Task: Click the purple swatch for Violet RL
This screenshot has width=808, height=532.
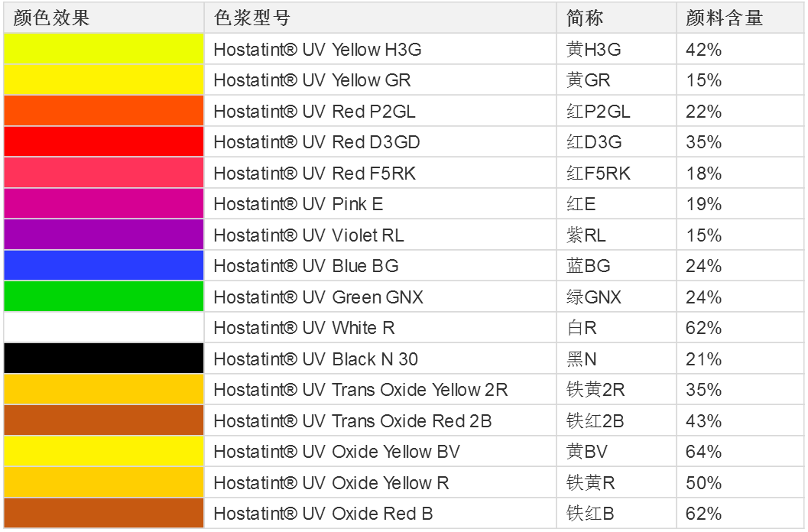Action: click(x=103, y=234)
